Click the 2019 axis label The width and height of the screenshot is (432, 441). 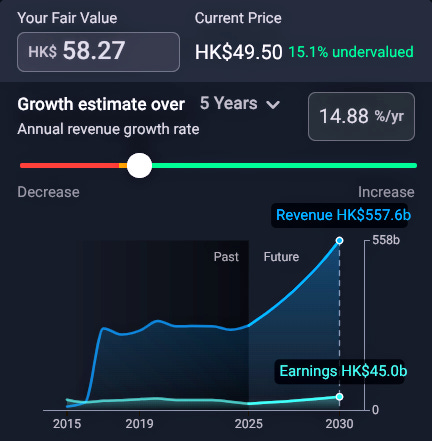click(x=139, y=424)
